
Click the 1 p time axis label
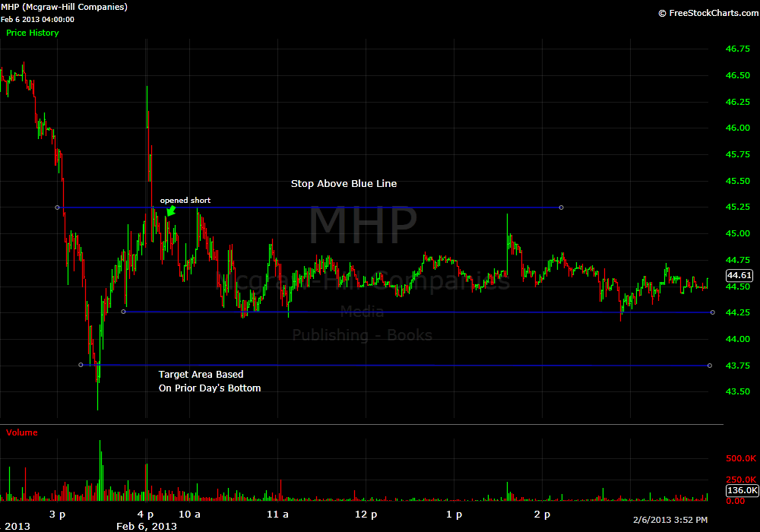click(x=454, y=515)
